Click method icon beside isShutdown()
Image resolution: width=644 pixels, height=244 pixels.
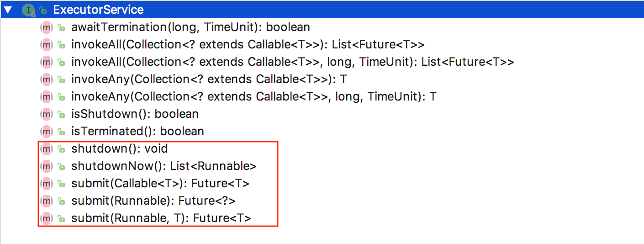[46, 114]
